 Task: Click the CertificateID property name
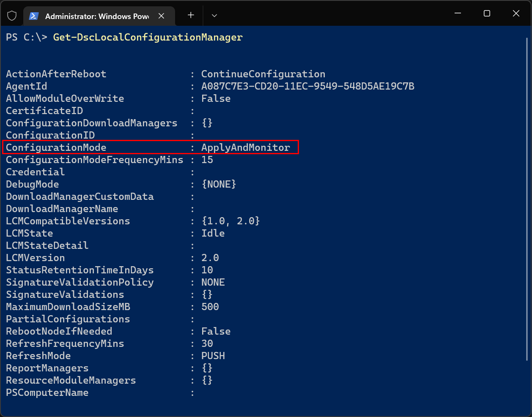[x=44, y=111]
